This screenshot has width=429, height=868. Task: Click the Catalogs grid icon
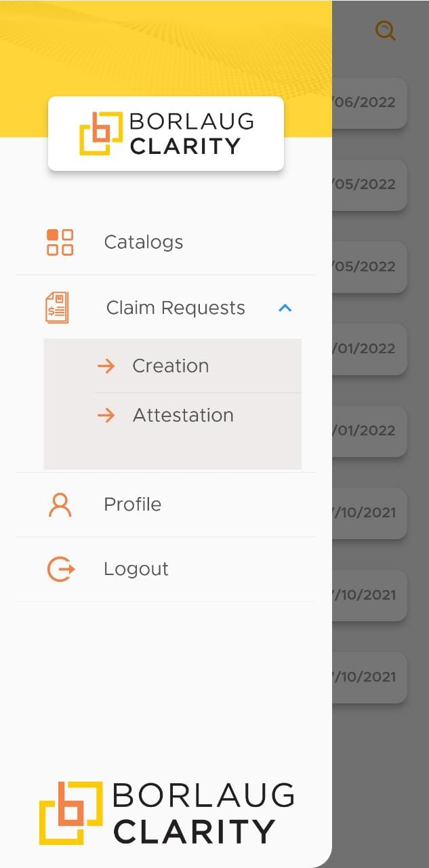60,242
